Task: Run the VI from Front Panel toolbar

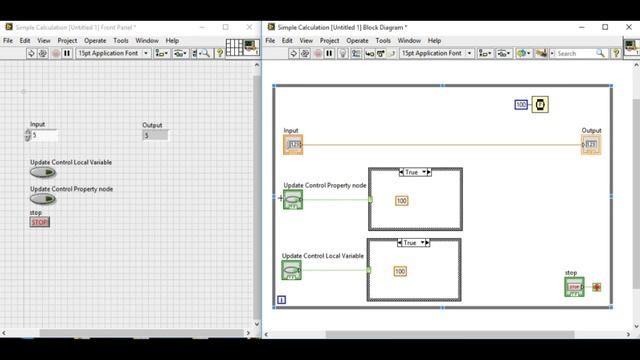Action: (31, 53)
